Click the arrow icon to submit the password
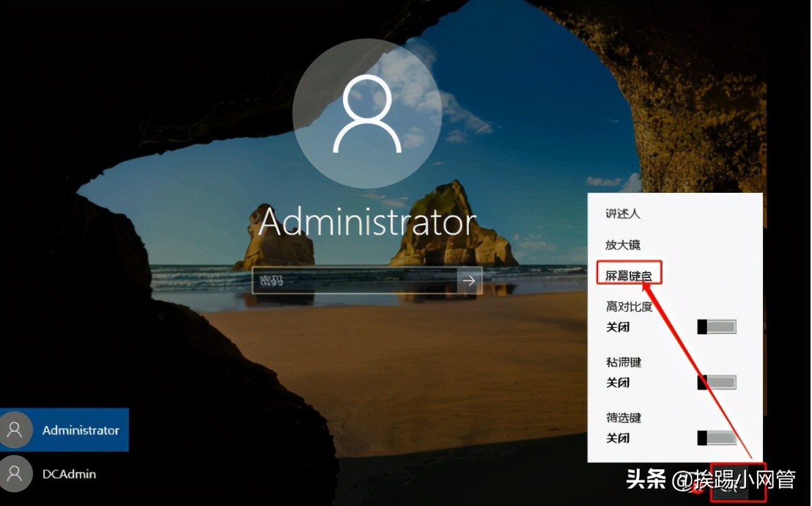The image size is (812, 506). click(469, 280)
